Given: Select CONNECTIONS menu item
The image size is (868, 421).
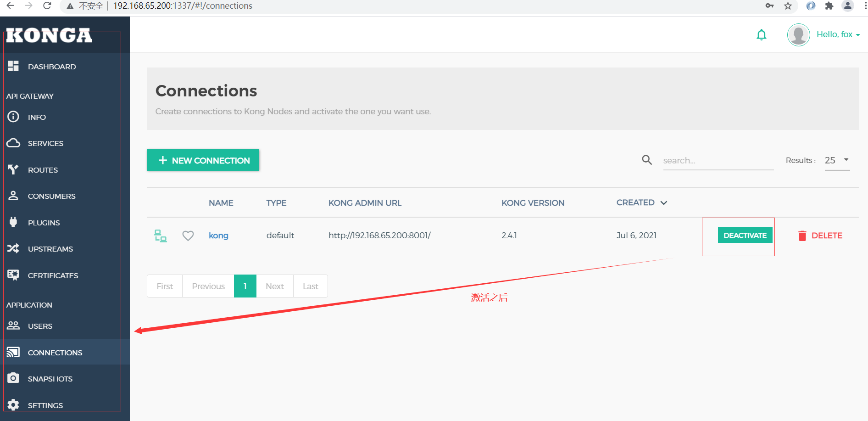Looking at the screenshot, I should (x=55, y=353).
